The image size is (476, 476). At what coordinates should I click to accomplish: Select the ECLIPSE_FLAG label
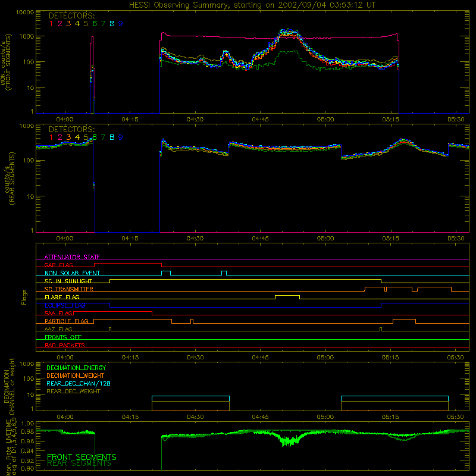point(65,305)
